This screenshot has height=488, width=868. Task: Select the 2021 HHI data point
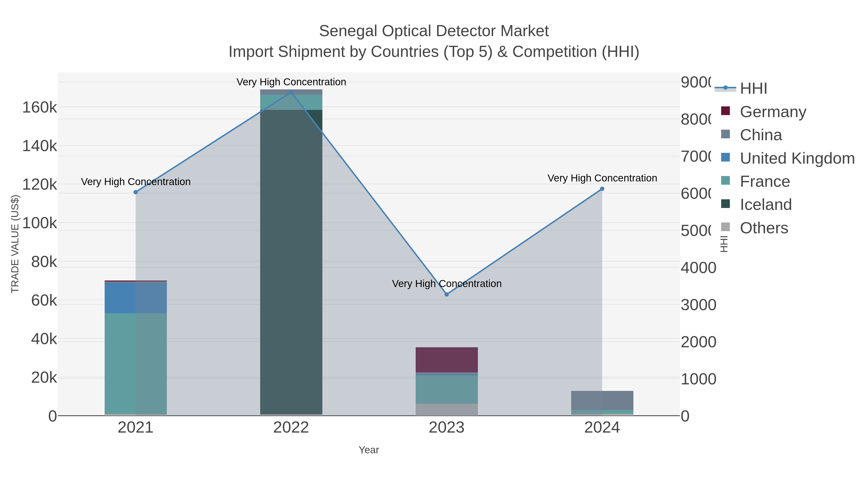[x=136, y=192]
